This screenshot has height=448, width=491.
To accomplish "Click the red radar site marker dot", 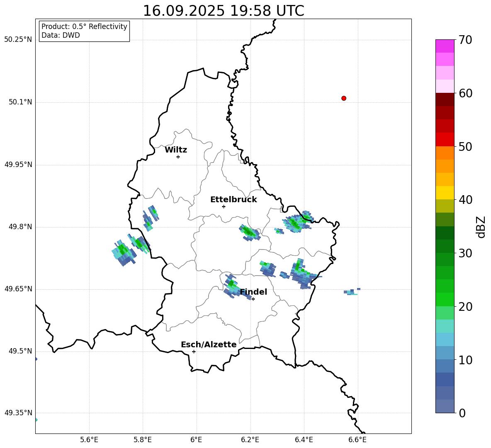I will (343, 98).
